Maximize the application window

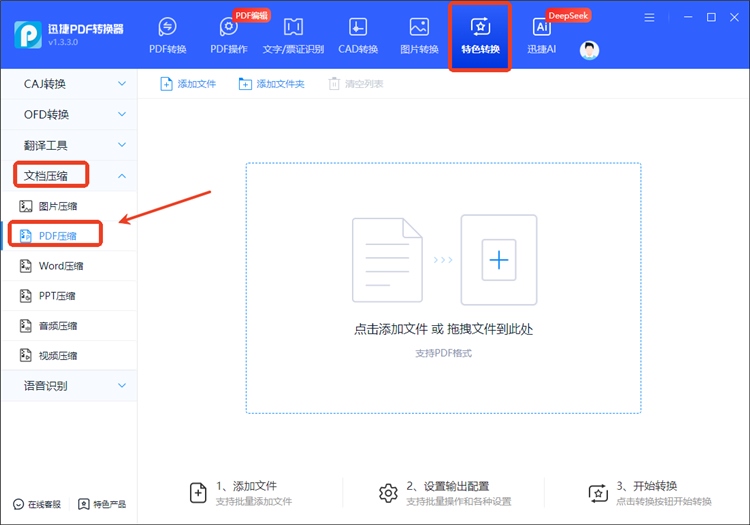point(711,17)
